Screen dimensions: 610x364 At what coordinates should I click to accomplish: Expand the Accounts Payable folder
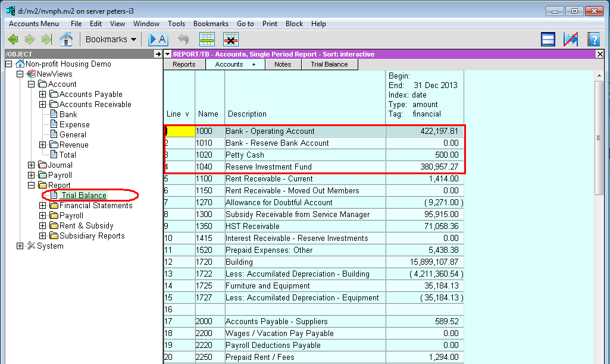42,94
